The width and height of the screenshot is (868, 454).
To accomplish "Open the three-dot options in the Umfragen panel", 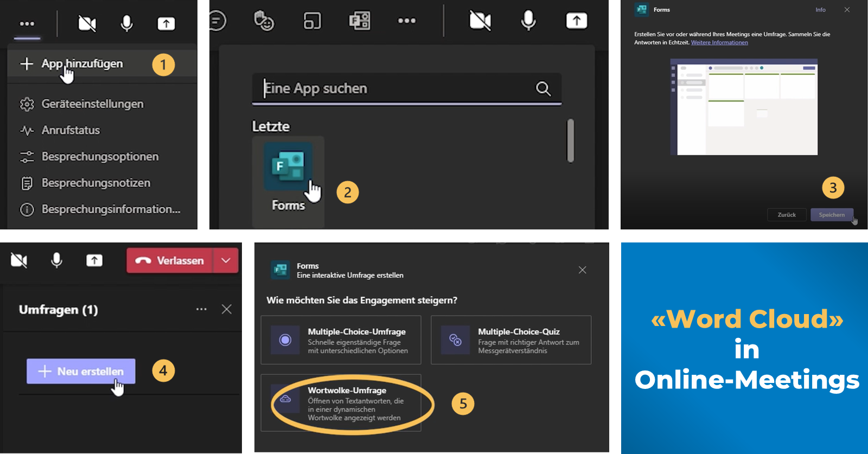I will point(201,309).
